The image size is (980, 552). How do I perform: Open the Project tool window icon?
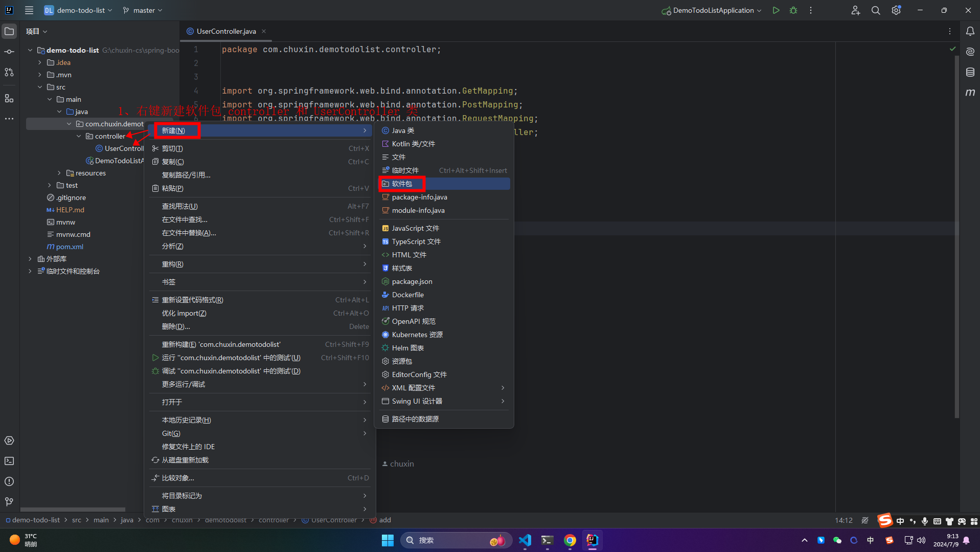9,31
